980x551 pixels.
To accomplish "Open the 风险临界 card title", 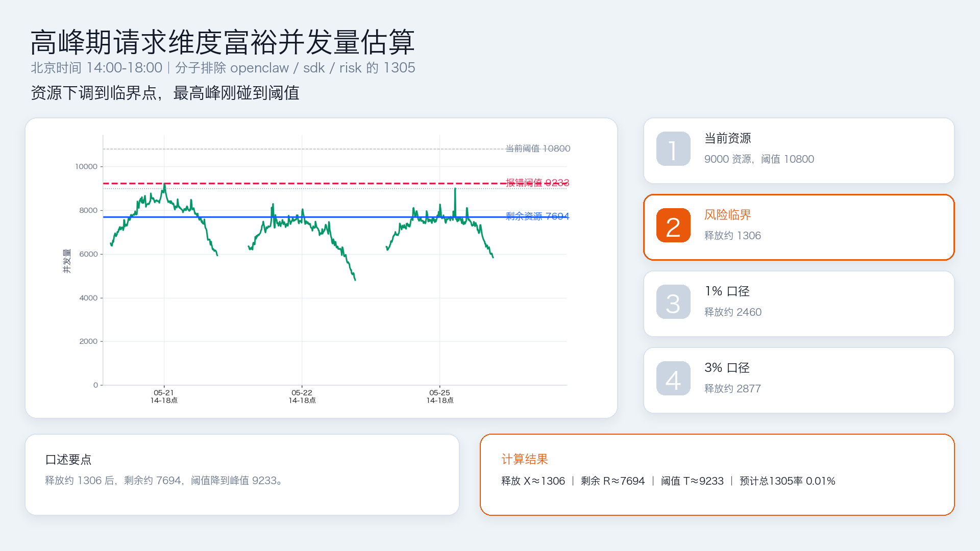I will (728, 215).
